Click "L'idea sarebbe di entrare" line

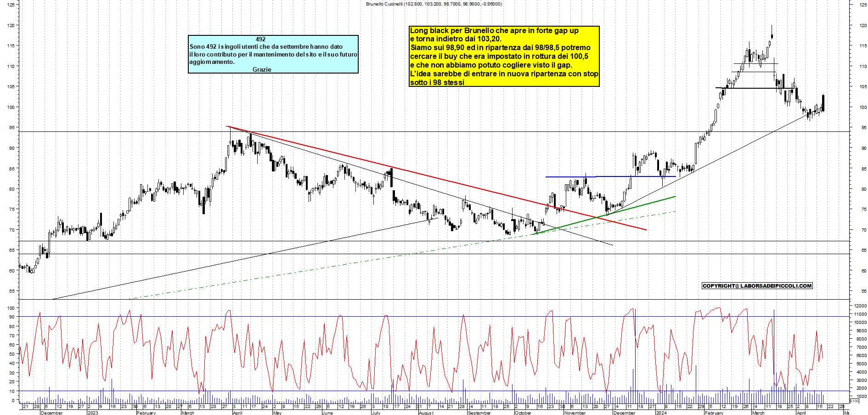pyautogui.click(x=504, y=74)
